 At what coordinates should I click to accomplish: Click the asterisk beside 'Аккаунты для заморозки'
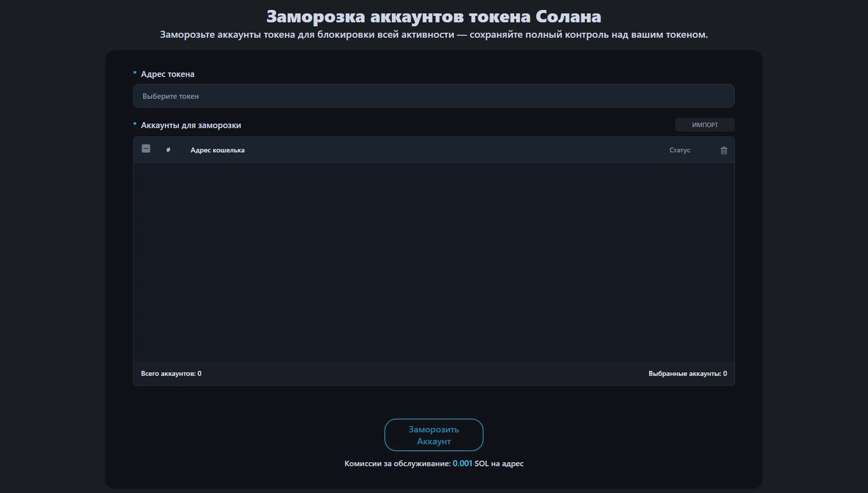pos(135,125)
